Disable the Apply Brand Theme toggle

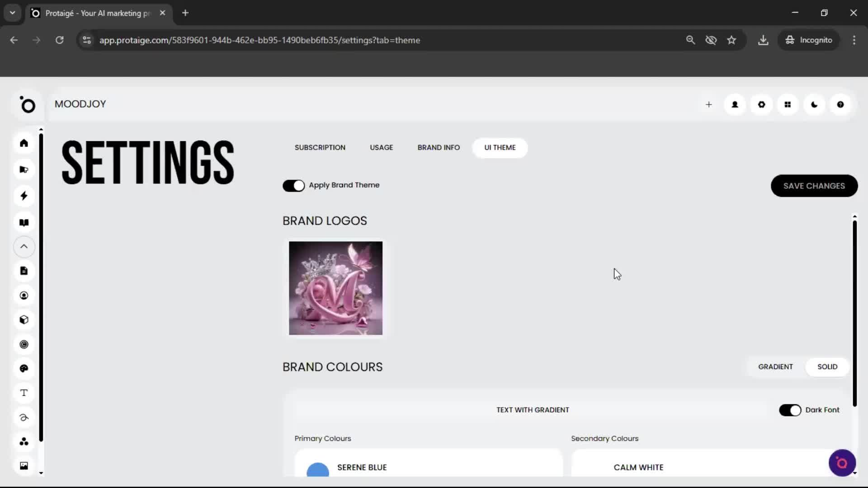point(294,186)
